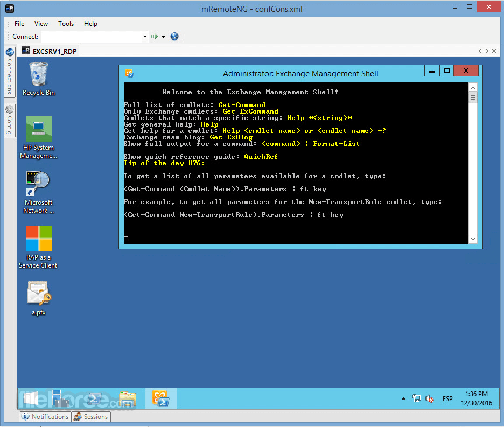Close the EXCSRV1_RDP tab panel

494,51
